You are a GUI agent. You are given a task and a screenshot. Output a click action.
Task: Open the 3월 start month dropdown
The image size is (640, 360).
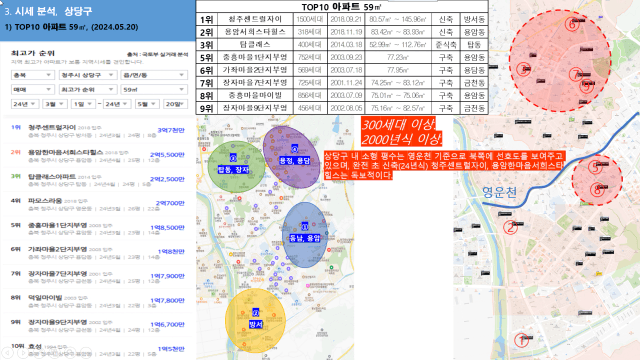54,104
